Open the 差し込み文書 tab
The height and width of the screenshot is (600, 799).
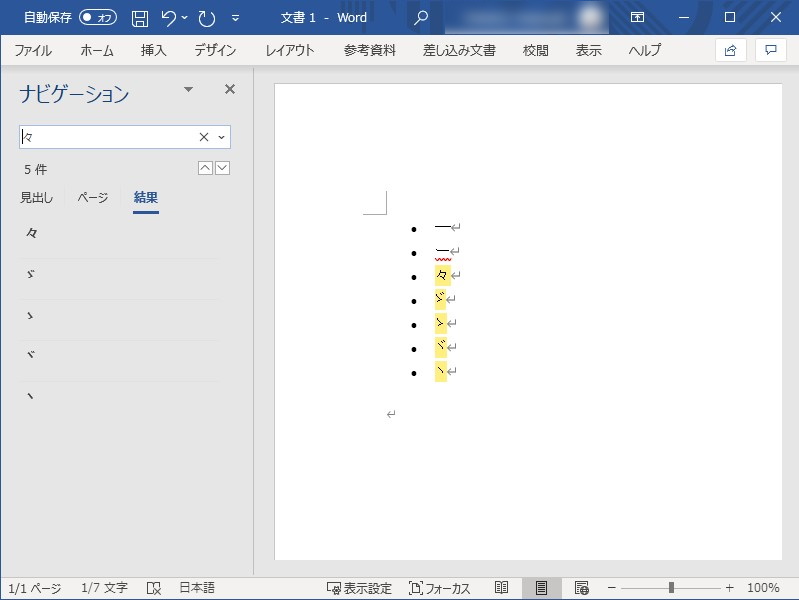pyautogui.click(x=459, y=50)
